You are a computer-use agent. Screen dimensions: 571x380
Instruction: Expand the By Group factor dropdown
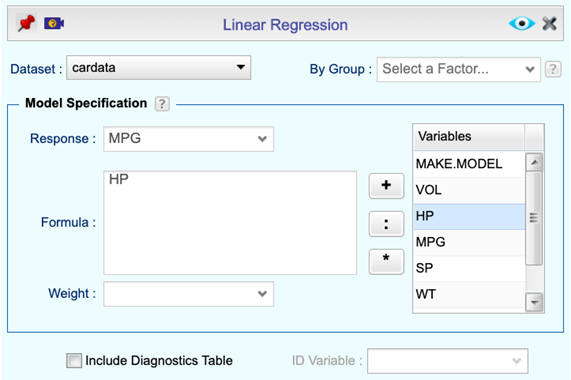(x=458, y=69)
